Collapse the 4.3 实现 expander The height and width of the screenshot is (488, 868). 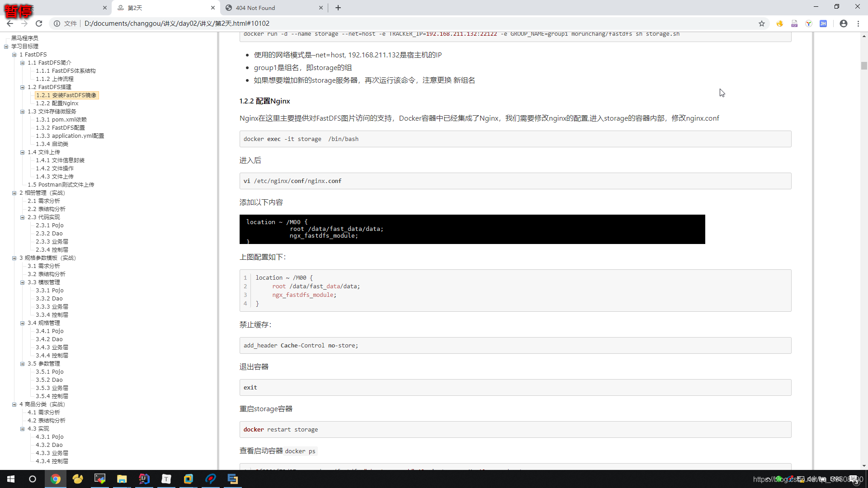pyautogui.click(x=22, y=429)
